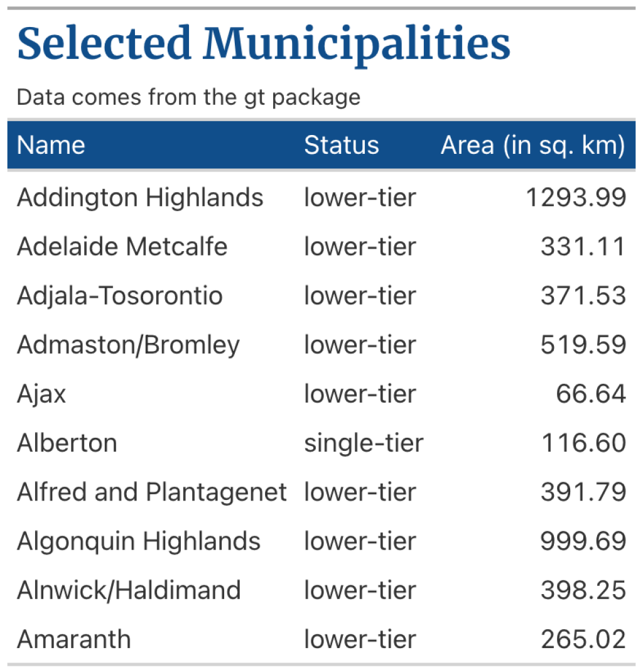
Task: Click the area value 66.64
Action: [591, 394]
